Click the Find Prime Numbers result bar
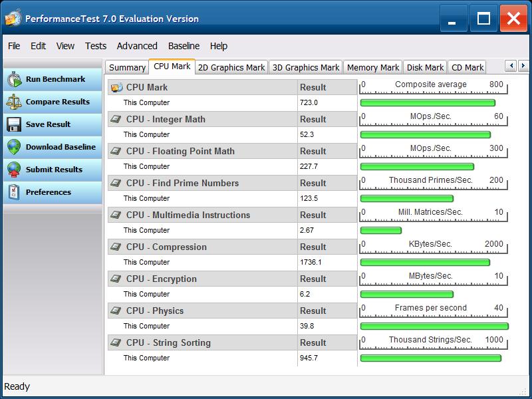Viewport: 532px width, 399px height. click(407, 198)
